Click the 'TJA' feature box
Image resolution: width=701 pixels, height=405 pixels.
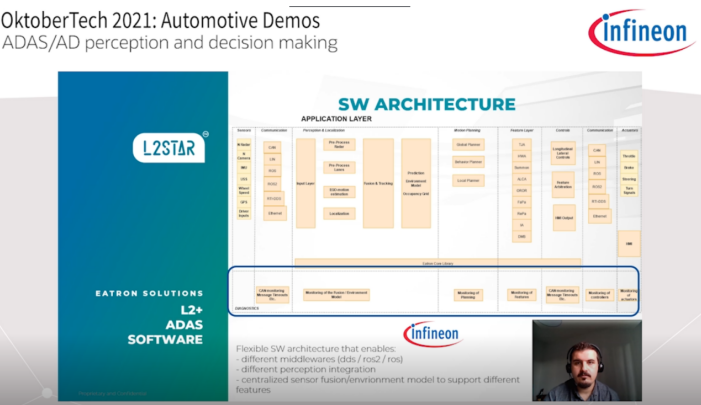(x=522, y=145)
